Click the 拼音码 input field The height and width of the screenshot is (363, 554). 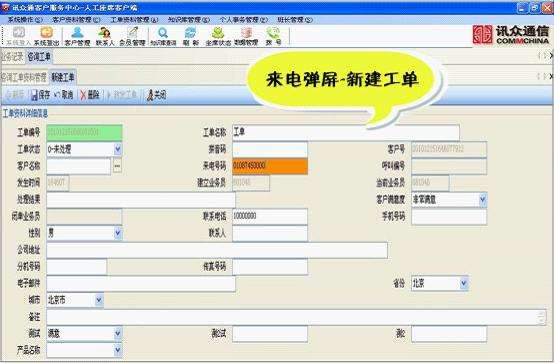tap(270, 149)
